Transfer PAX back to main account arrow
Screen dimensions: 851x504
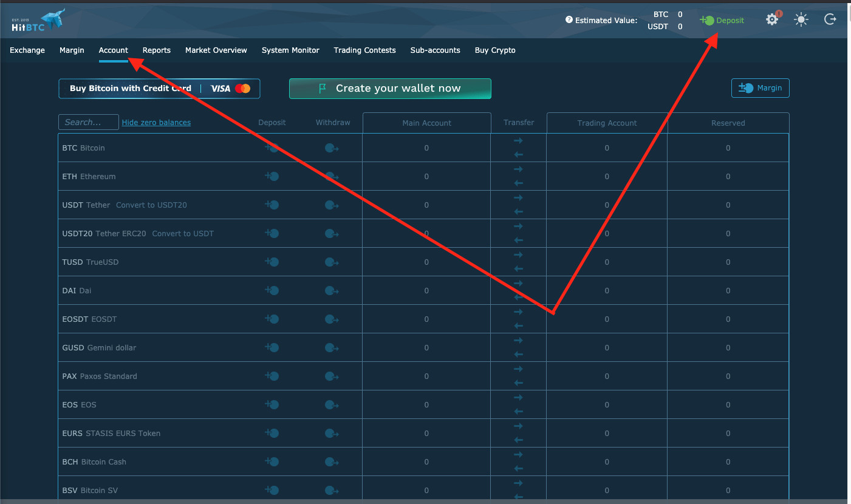(x=518, y=383)
